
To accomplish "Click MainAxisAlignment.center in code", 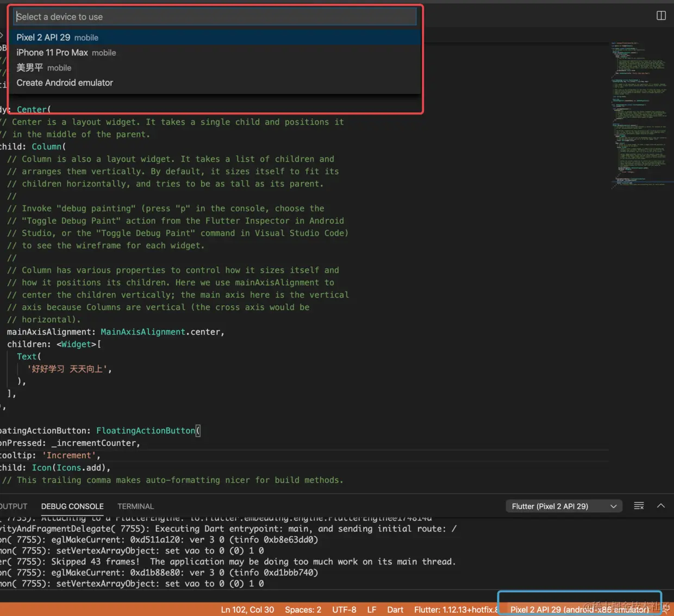I will 160,332.
